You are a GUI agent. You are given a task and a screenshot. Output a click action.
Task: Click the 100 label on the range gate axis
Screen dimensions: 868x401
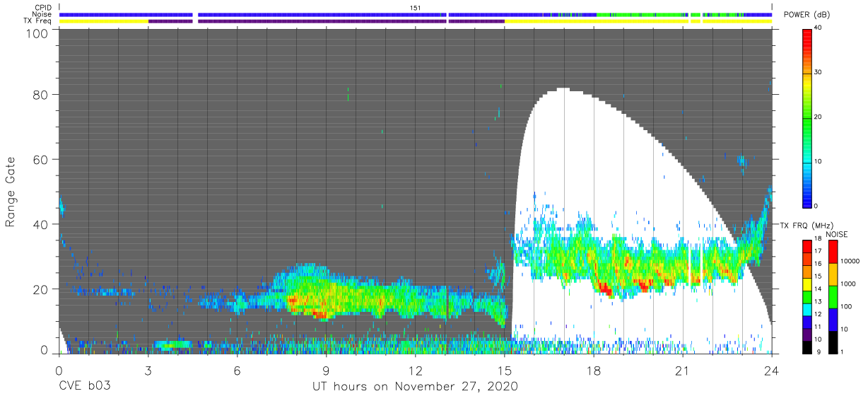37,33
